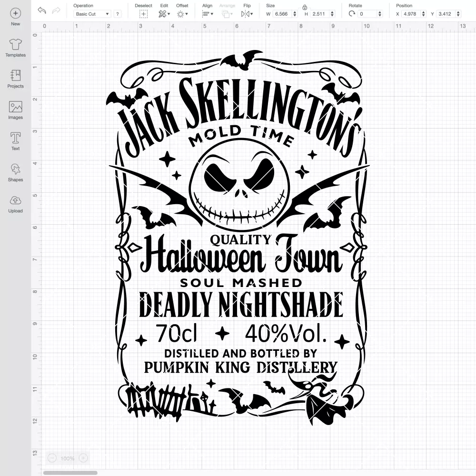Open the Operation help question button

tap(118, 14)
